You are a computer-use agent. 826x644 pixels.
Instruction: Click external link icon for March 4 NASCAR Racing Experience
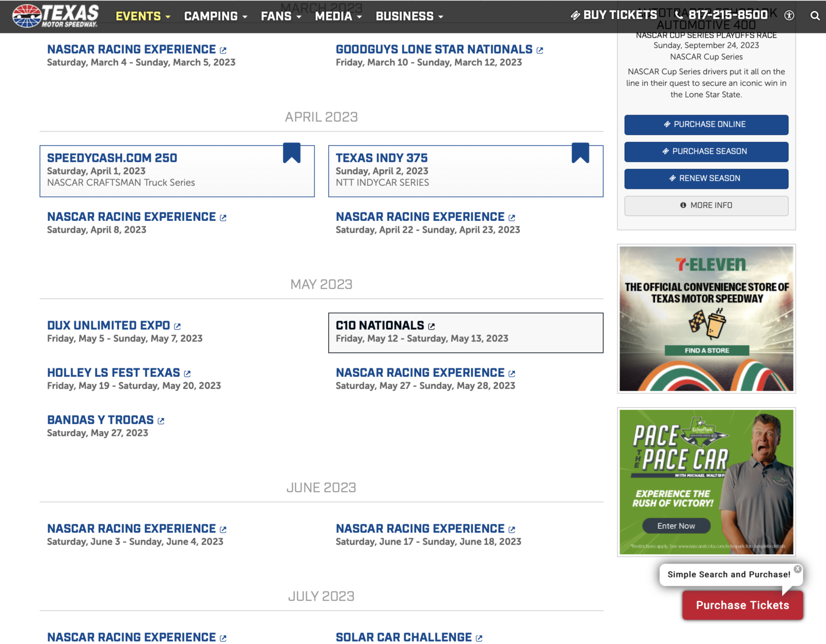(223, 51)
